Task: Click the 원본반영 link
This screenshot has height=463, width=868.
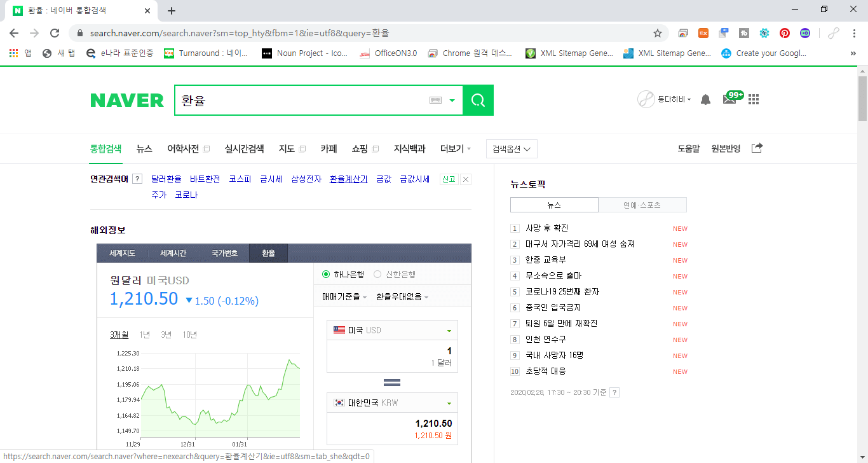Action: 726,149
